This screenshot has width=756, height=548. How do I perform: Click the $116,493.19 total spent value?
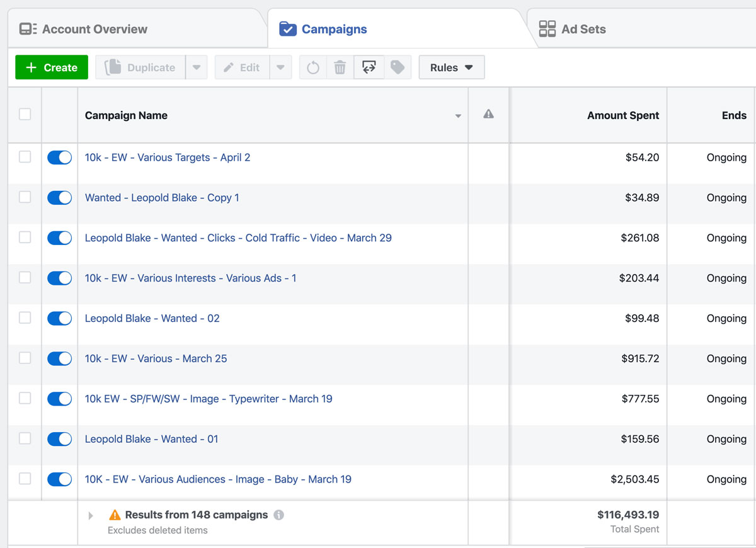click(x=628, y=515)
